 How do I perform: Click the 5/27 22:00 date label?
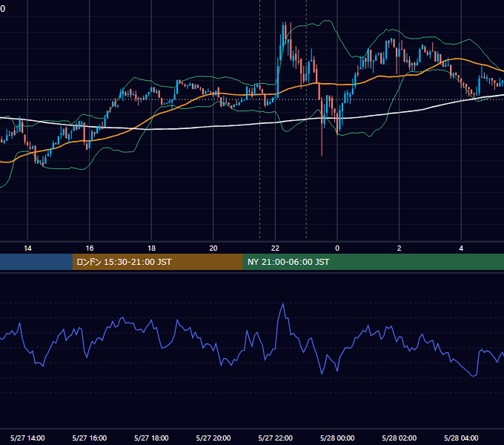pos(276,438)
